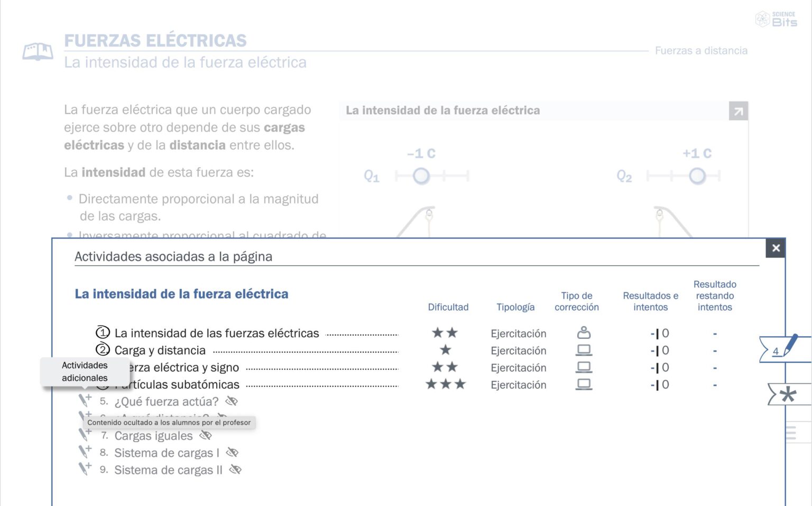Open the book icon beside Fuerzas Eléctricas

38,51
